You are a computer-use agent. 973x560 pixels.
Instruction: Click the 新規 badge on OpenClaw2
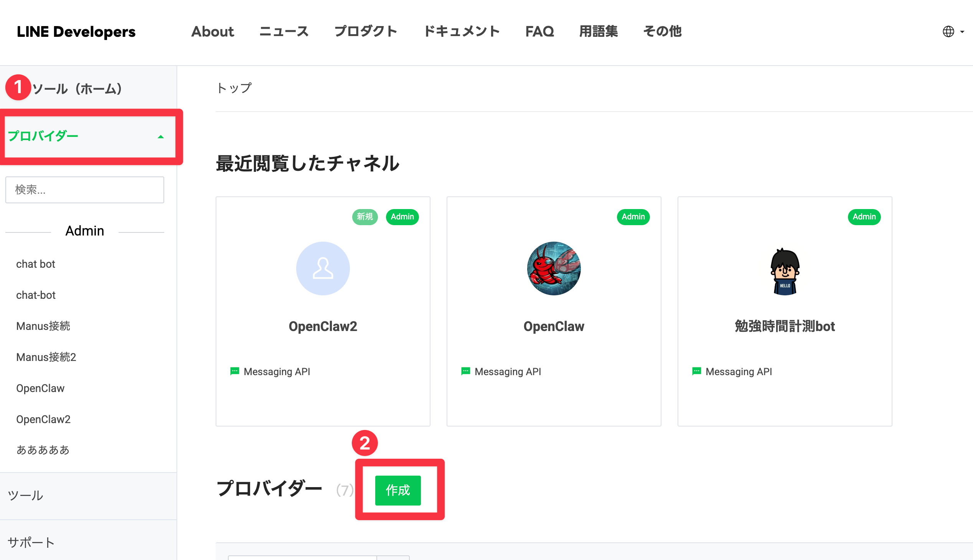tap(364, 217)
